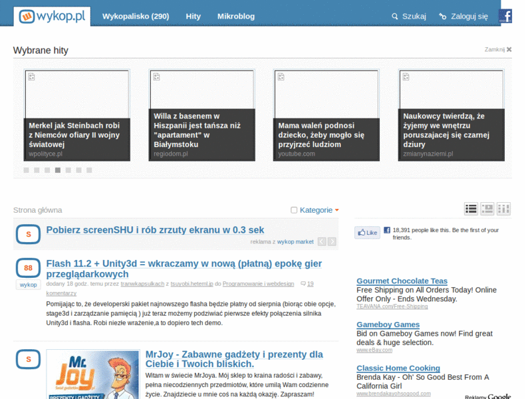The width and height of the screenshot is (532, 399).
Task: Click the 88 vote count box
Action: (28, 268)
